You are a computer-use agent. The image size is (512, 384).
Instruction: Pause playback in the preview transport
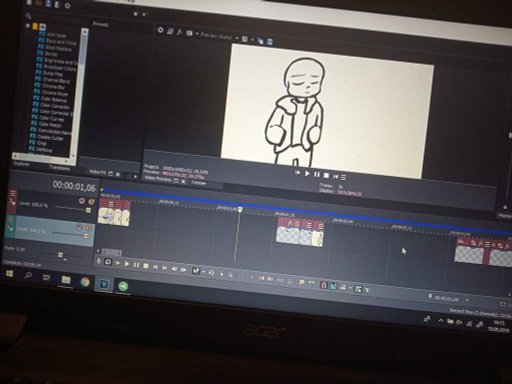tap(317, 174)
